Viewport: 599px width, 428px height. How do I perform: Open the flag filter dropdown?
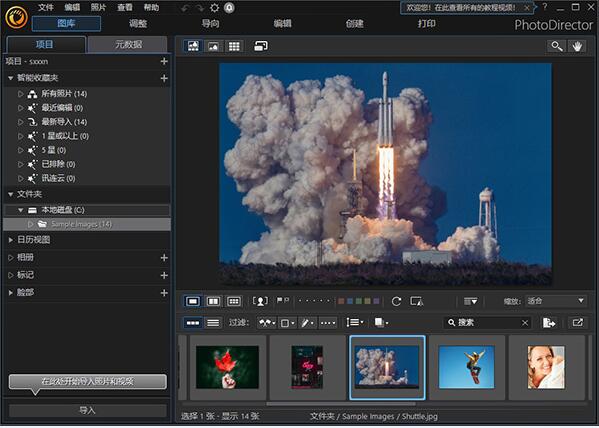(267, 323)
